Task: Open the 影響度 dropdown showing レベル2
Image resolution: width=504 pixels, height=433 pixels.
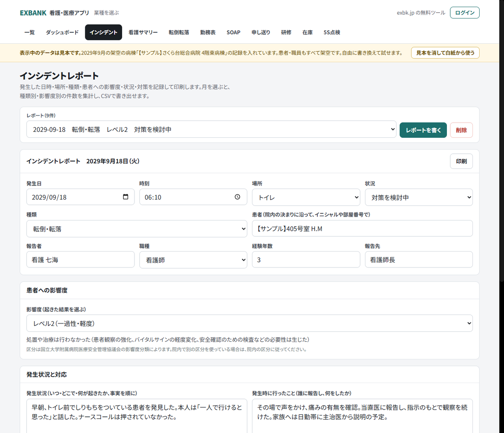Action: click(x=249, y=323)
